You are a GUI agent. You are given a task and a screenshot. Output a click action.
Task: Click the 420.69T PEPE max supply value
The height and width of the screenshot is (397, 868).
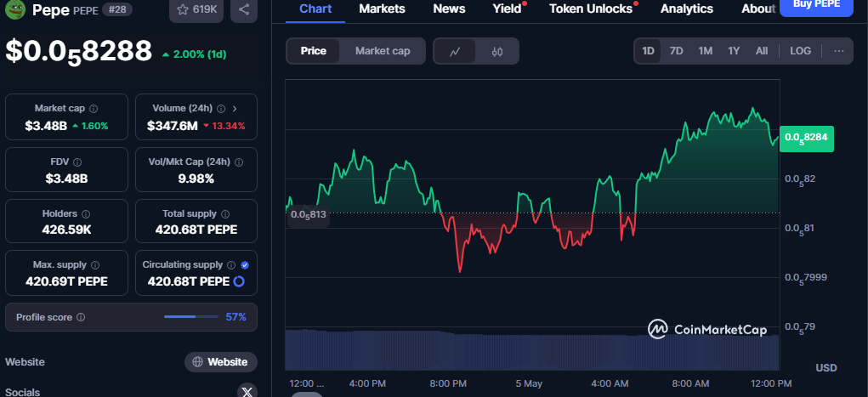[x=66, y=281]
